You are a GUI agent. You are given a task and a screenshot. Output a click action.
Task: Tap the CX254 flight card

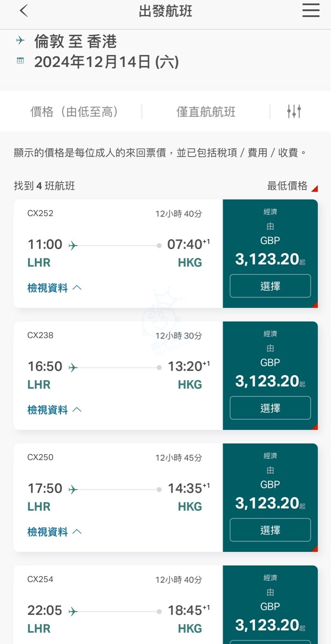click(118, 604)
